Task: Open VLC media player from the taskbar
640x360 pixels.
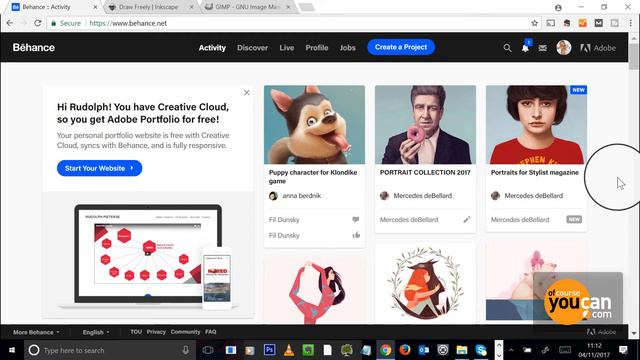Action: coord(289,350)
